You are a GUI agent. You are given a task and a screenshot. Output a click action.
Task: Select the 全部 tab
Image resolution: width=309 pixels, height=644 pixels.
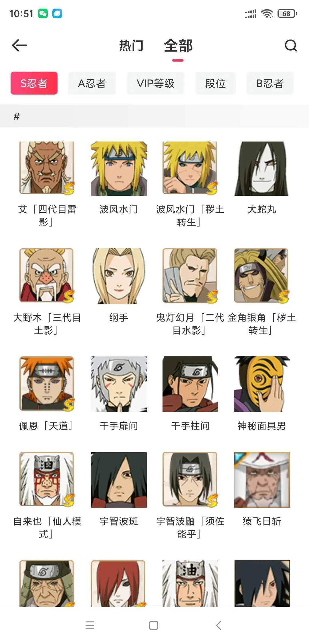point(178,46)
